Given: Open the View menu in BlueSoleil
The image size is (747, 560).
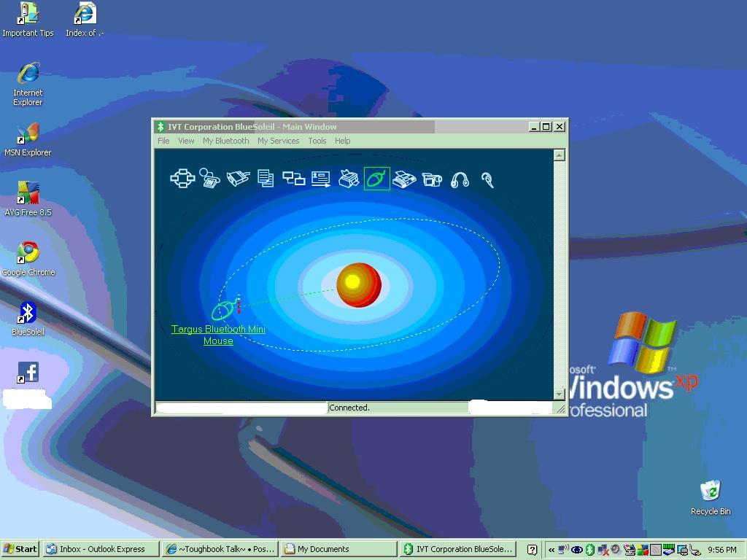Looking at the screenshot, I should (x=186, y=141).
